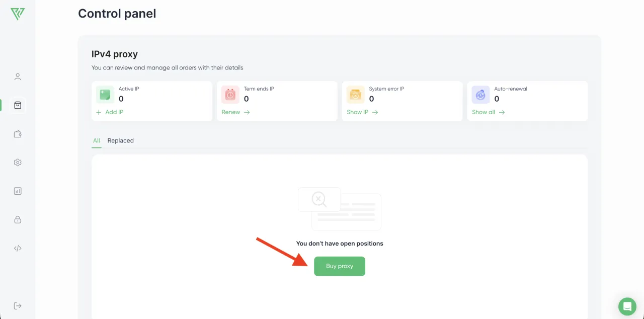This screenshot has height=319, width=644.
Task: Switch to the All tab
Action: click(x=97, y=141)
